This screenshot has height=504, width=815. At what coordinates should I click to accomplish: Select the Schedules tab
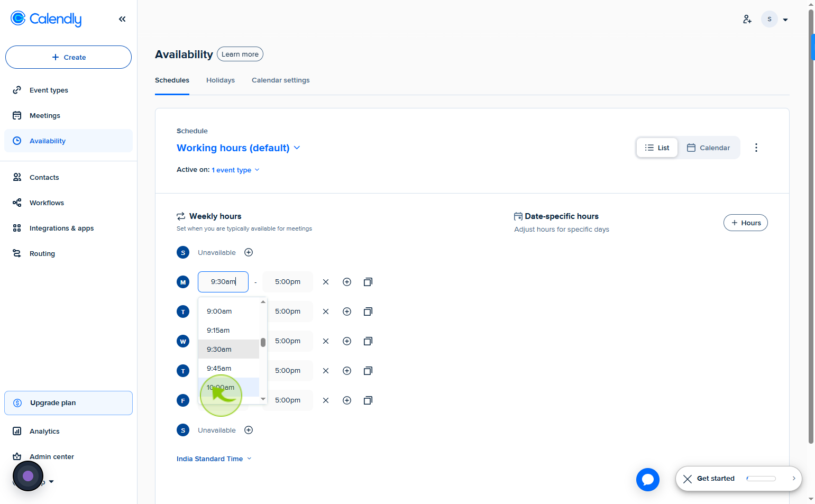tap(172, 80)
